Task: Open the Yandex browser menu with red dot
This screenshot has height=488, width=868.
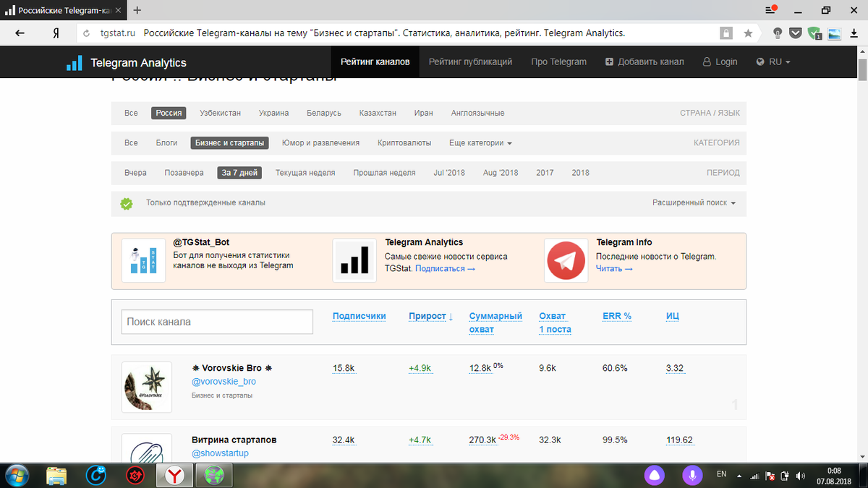Action: tap(771, 10)
